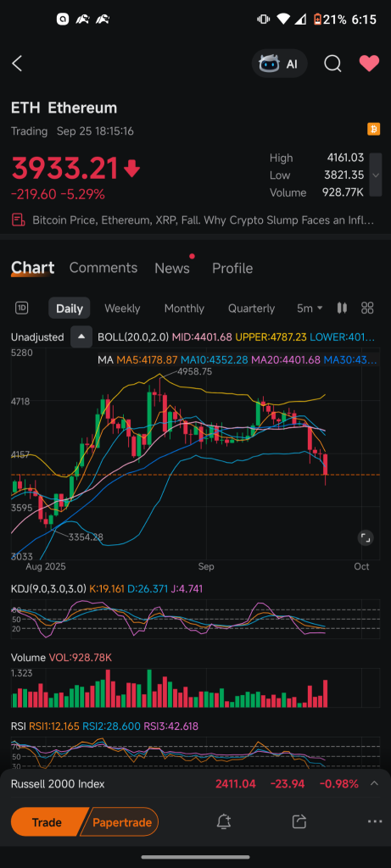Tap the 3354.28 low price label

(86, 537)
